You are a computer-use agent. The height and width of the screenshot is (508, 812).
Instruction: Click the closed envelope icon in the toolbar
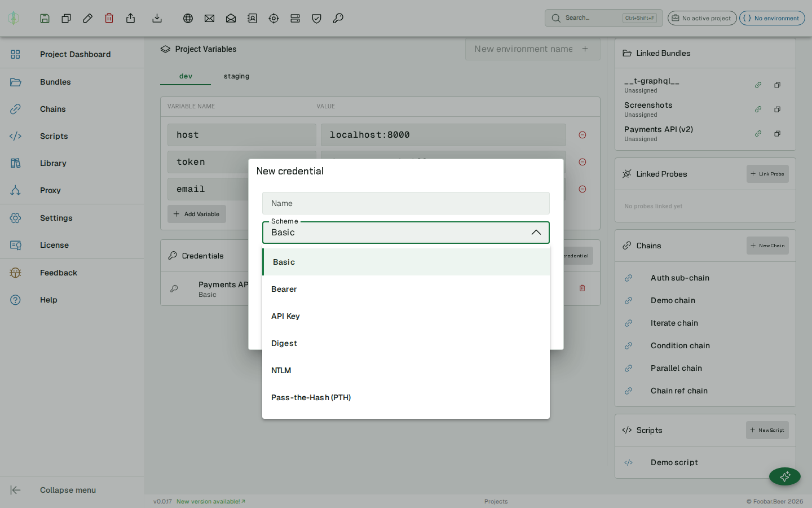(x=210, y=18)
